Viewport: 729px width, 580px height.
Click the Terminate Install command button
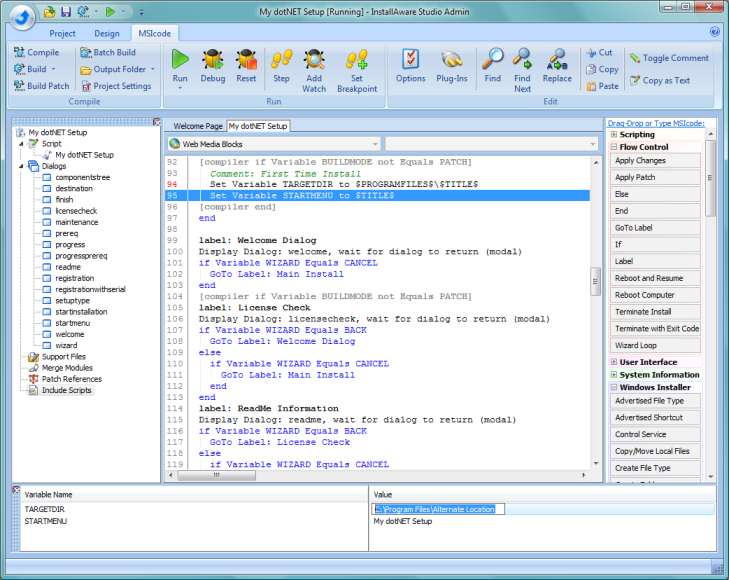click(655, 312)
